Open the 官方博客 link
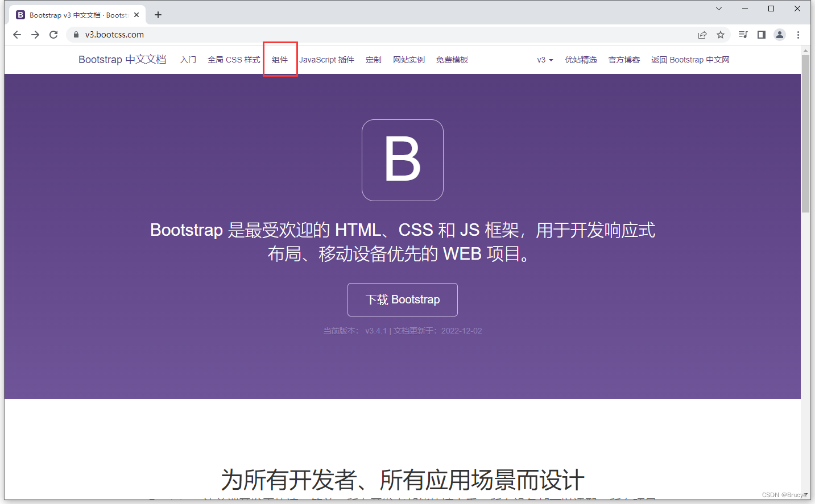This screenshot has width=815, height=504. click(x=624, y=60)
